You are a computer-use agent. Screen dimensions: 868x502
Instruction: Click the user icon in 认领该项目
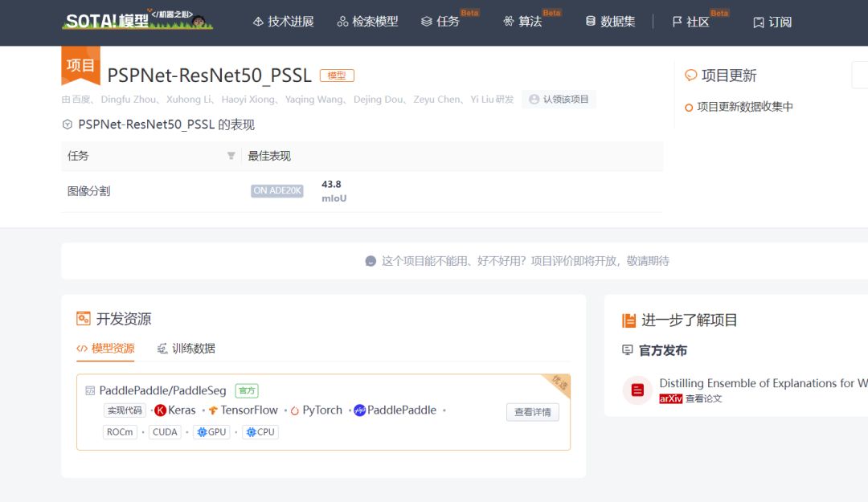click(534, 100)
